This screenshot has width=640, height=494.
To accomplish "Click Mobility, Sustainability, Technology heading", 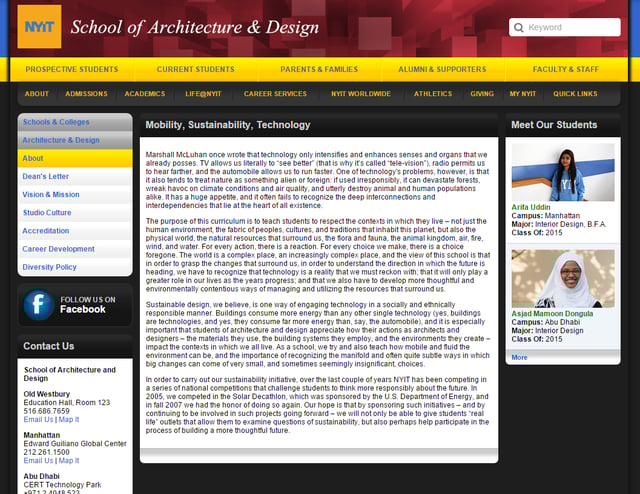I will pyautogui.click(x=228, y=125).
